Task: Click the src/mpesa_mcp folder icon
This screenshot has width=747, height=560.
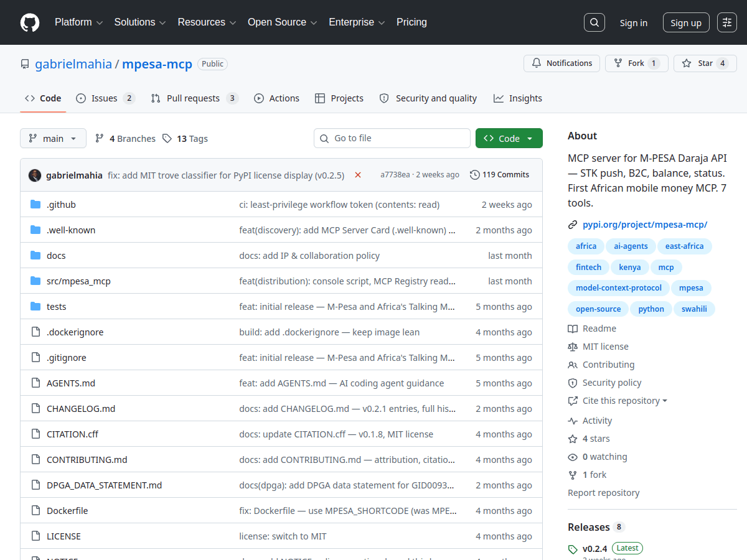Action: click(35, 281)
